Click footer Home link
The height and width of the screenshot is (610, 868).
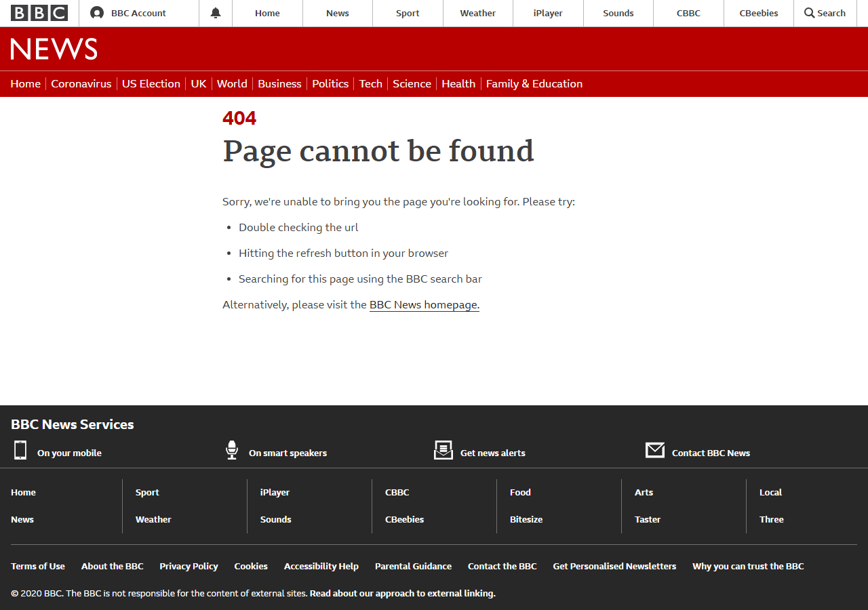point(23,492)
